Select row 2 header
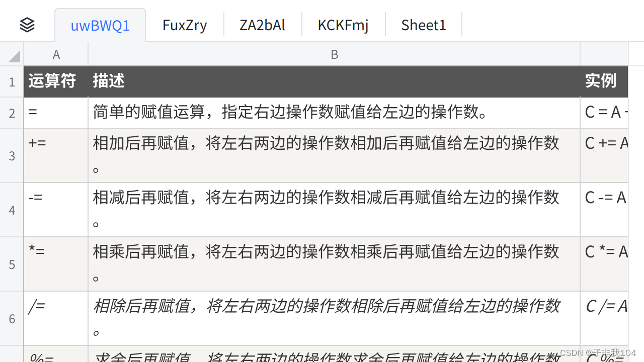 click(x=12, y=113)
